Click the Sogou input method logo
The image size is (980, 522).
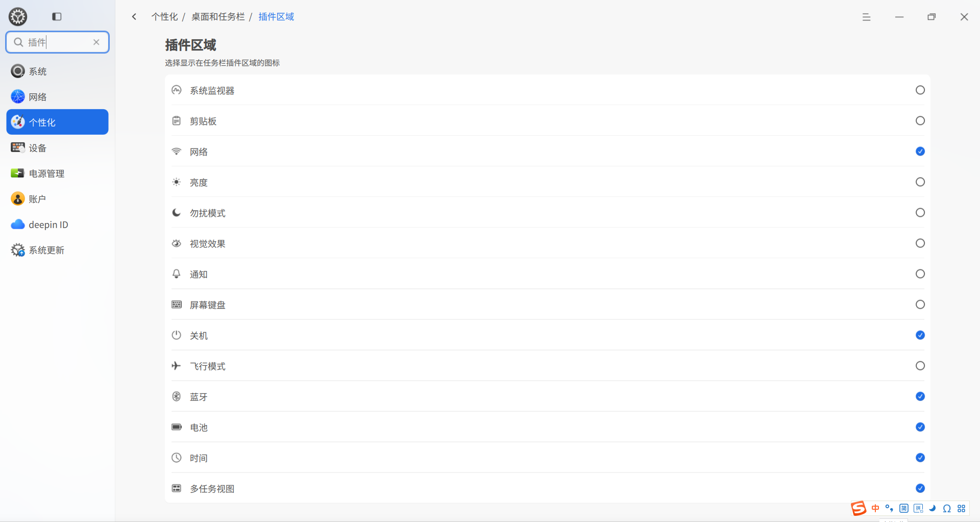click(x=859, y=508)
